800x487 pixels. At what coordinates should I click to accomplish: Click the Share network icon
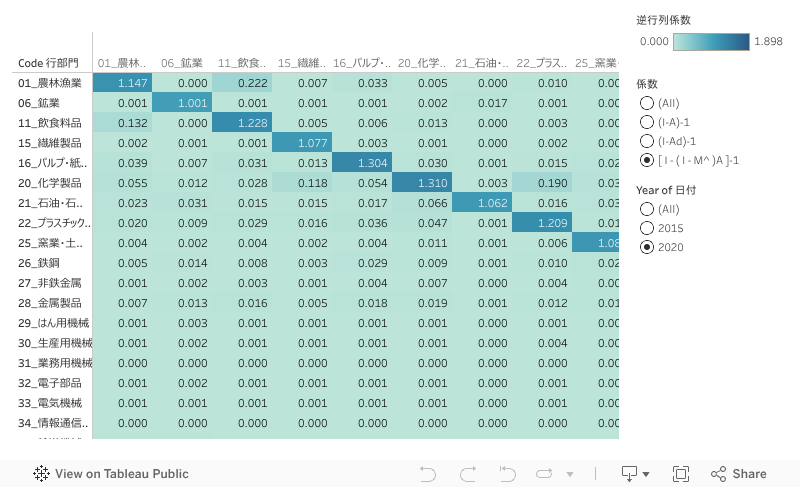(718, 474)
